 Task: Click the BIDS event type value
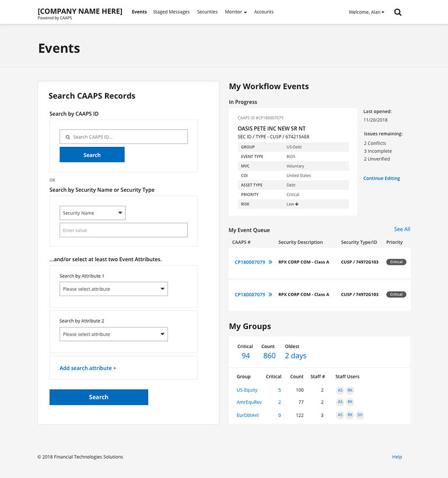pos(291,156)
